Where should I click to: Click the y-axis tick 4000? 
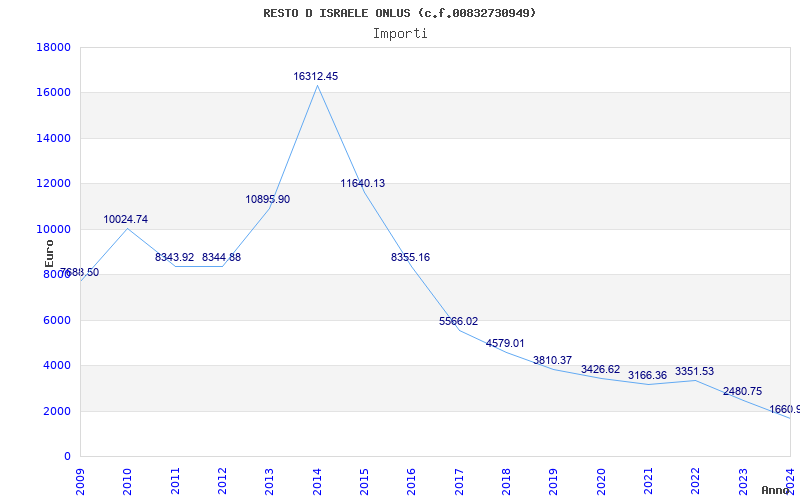tap(57, 366)
